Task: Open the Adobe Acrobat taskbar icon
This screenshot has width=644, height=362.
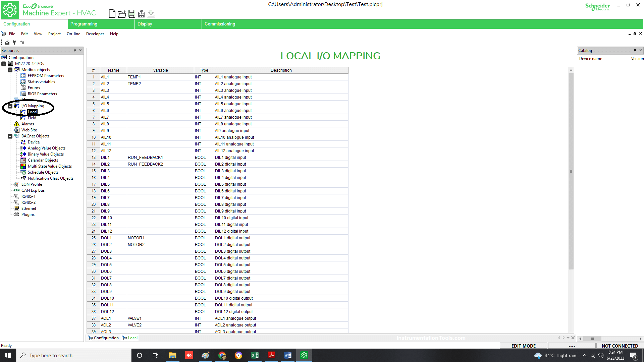Action: coord(271,355)
